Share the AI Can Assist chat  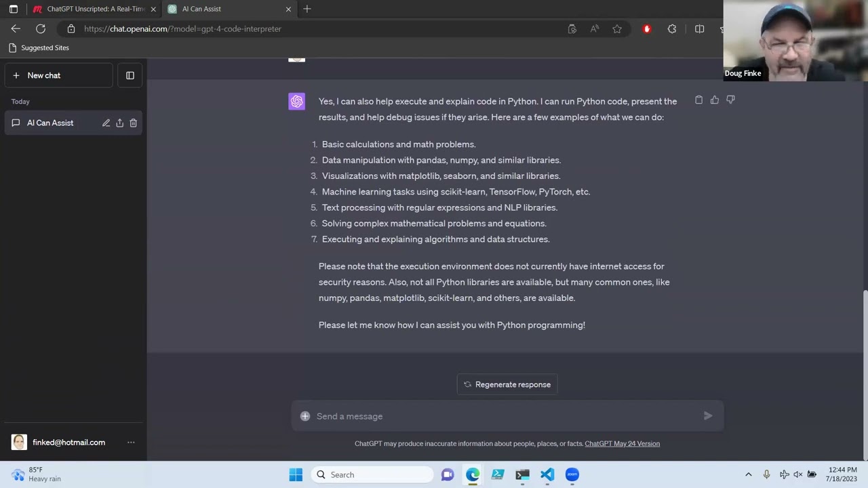pos(119,123)
